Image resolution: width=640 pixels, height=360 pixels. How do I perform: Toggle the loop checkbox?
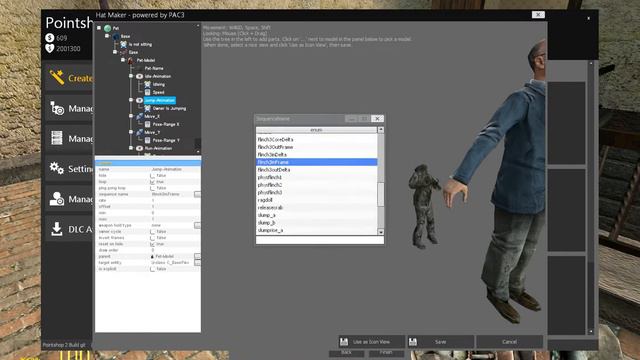[152, 182]
